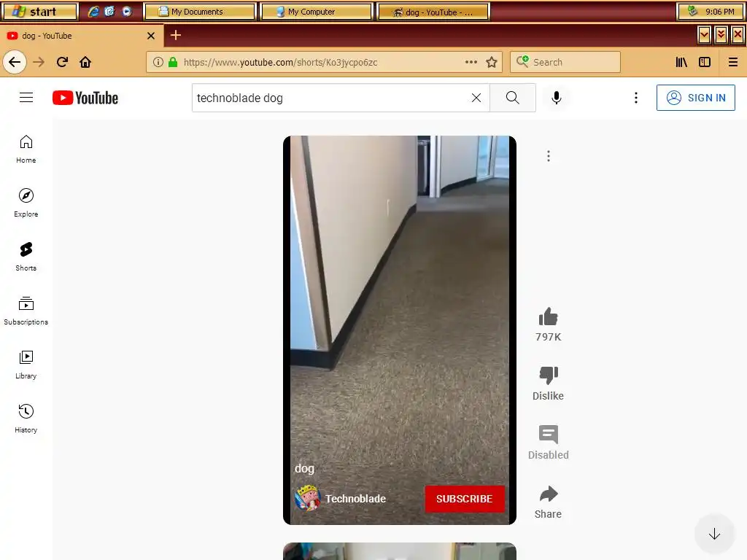Image resolution: width=747 pixels, height=560 pixels.
Task: Open the Start menu
Action: coord(39,12)
